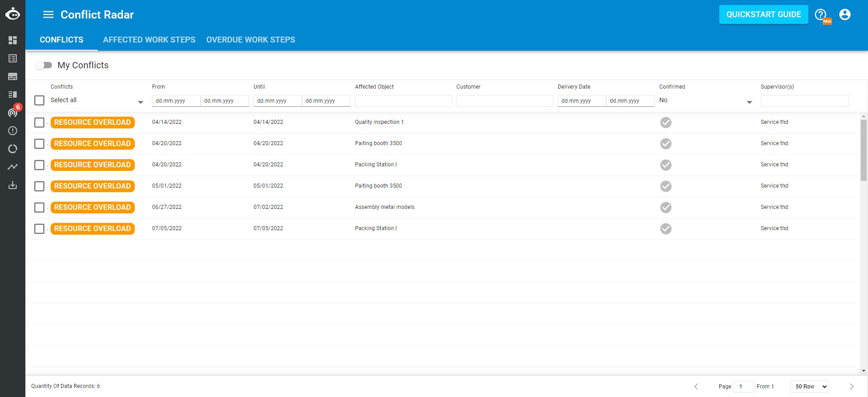The height and width of the screenshot is (397, 868).
Task: Click the conflict radar icon with badge 6
Action: pyautogui.click(x=13, y=113)
